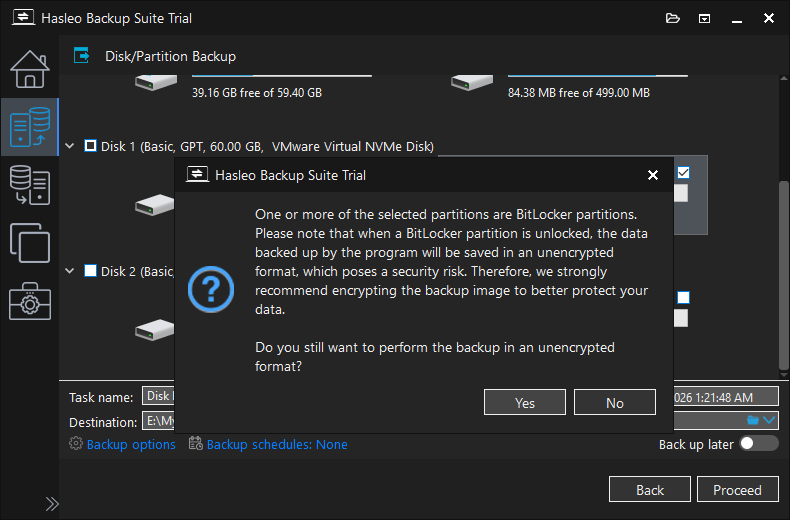
Task: Click Disk 2 partition drive icon
Action: tap(155, 330)
